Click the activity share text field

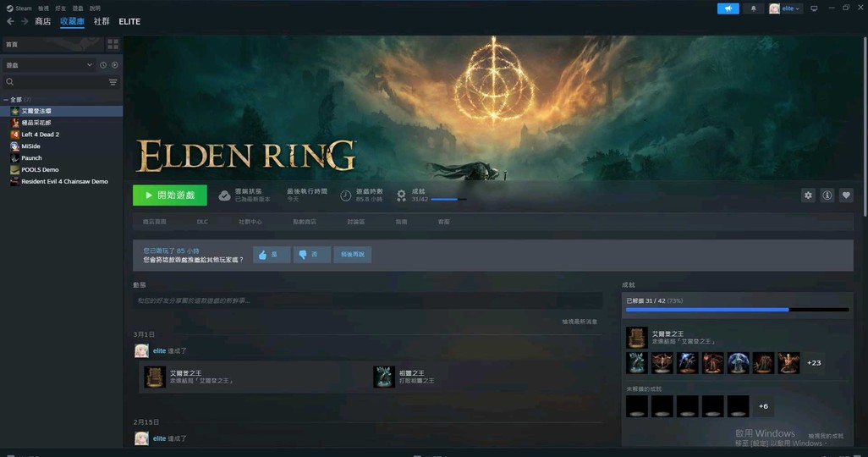(367, 300)
